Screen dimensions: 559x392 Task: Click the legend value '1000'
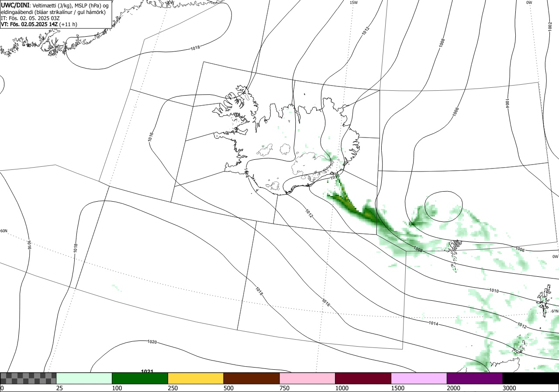click(342, 388)
